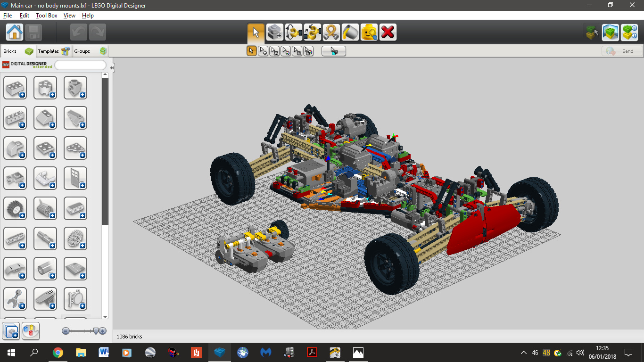Screen dimensions: 644x362
Task: Switch to the Templates tab
Action: (x=53, y=51)
